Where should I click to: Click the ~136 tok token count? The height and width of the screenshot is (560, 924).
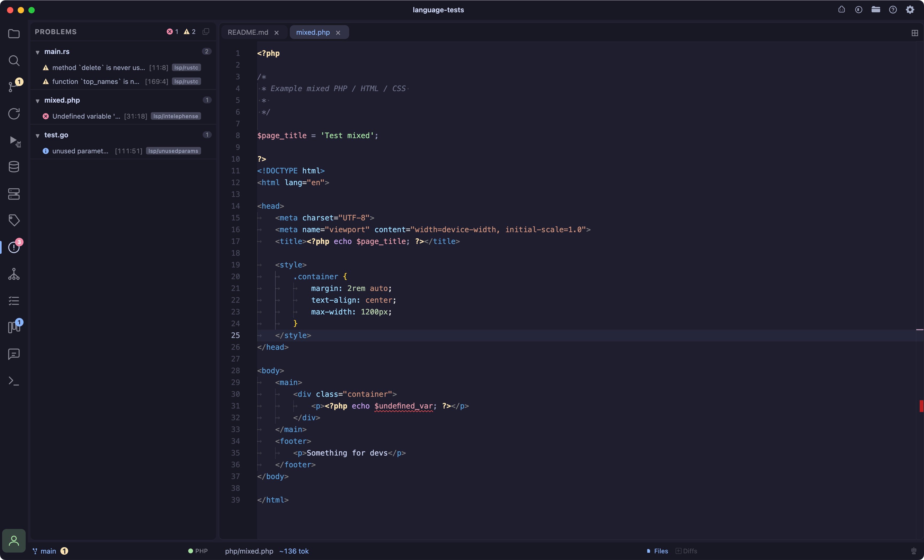[294, 551]
